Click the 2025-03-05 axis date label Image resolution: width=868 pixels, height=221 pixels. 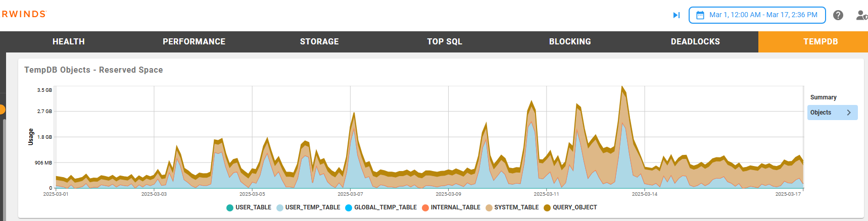point(252,194)
